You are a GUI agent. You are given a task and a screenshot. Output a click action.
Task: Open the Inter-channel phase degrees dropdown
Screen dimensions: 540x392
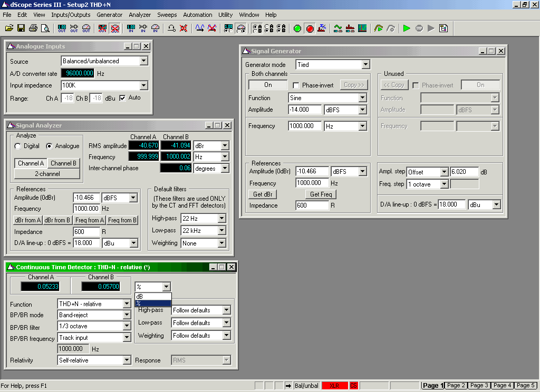[x=225, y=168]
